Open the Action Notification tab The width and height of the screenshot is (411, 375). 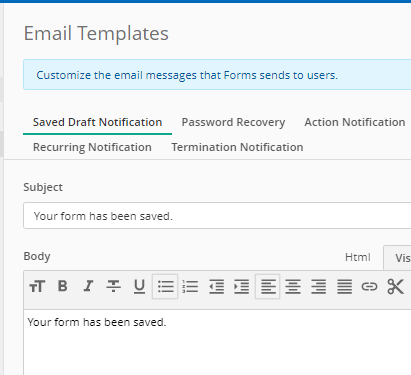point(355,122)
